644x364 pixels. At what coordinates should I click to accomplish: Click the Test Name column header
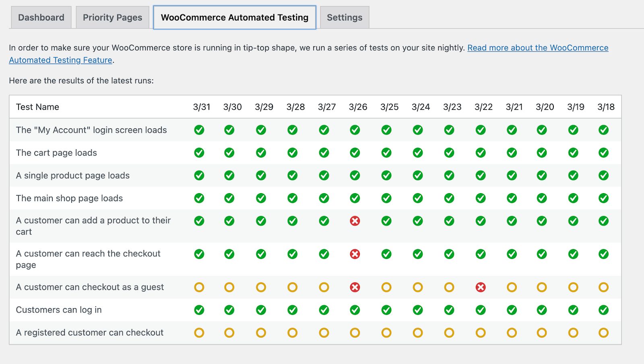click(37, 107)
